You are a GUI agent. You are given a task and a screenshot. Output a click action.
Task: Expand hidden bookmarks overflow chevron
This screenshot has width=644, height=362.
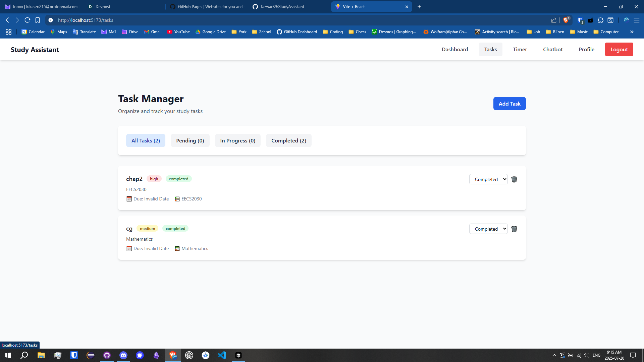coord(632,32)
